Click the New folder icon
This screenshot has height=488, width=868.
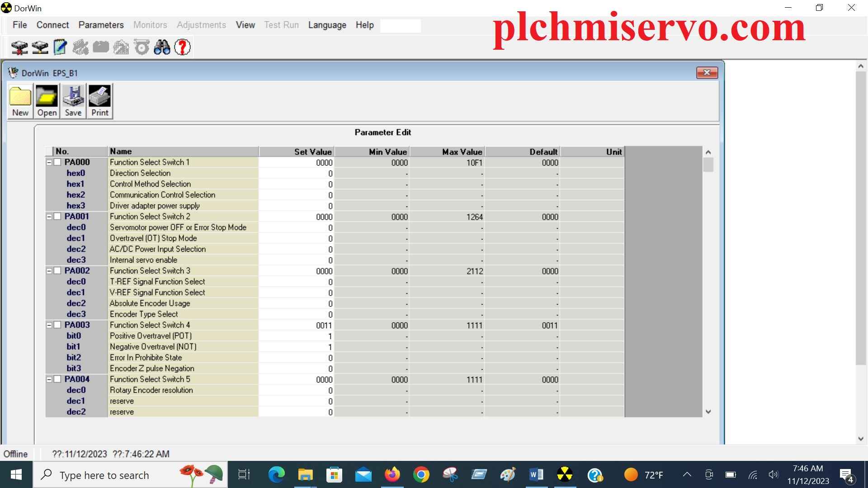pos(20,101)
